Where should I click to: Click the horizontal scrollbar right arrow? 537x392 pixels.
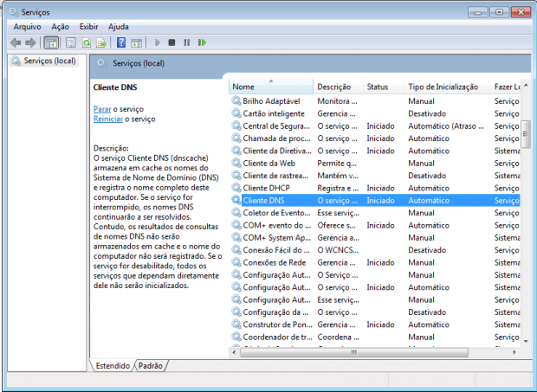pyautogui.click(x=514, y=352)
